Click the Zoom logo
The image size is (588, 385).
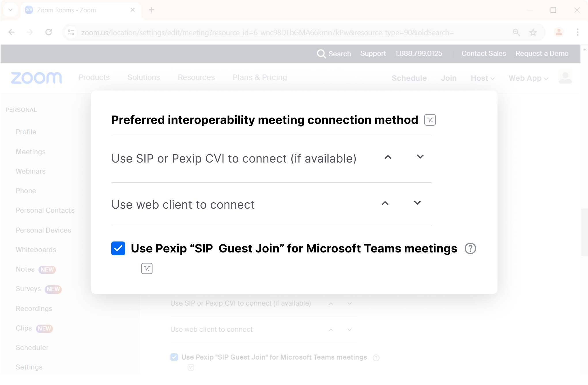(36, 78)
